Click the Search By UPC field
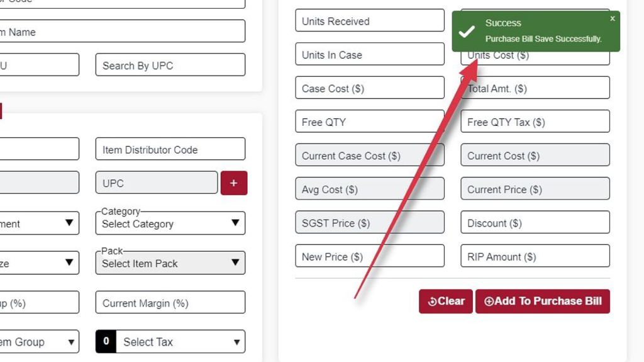 click(x=170, y=65)
